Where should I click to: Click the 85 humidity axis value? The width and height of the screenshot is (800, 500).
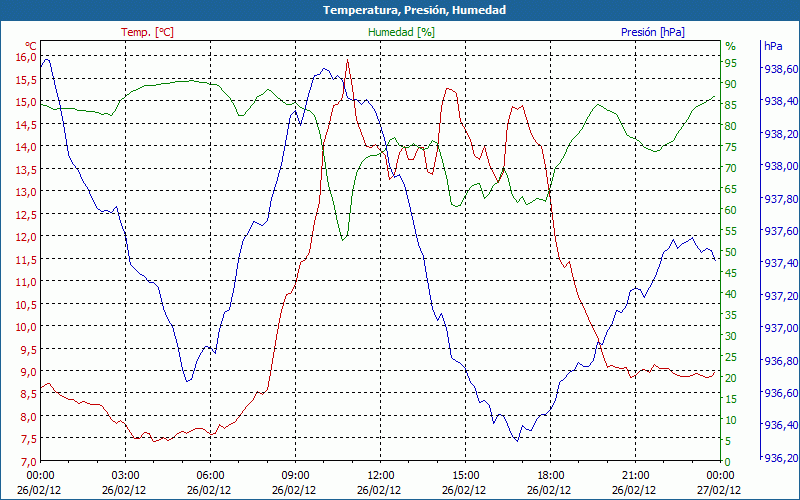pos(731,105)
